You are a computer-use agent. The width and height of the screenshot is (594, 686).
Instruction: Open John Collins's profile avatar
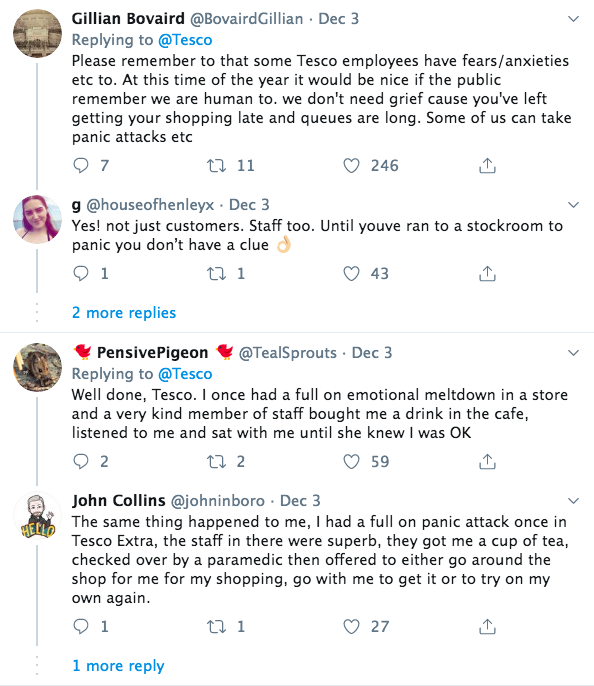tap(38, 515)
